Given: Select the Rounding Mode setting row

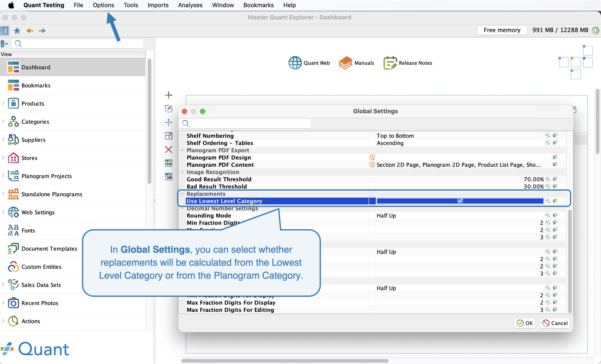Looking at the screenshot, I should [x=372, y=216].
